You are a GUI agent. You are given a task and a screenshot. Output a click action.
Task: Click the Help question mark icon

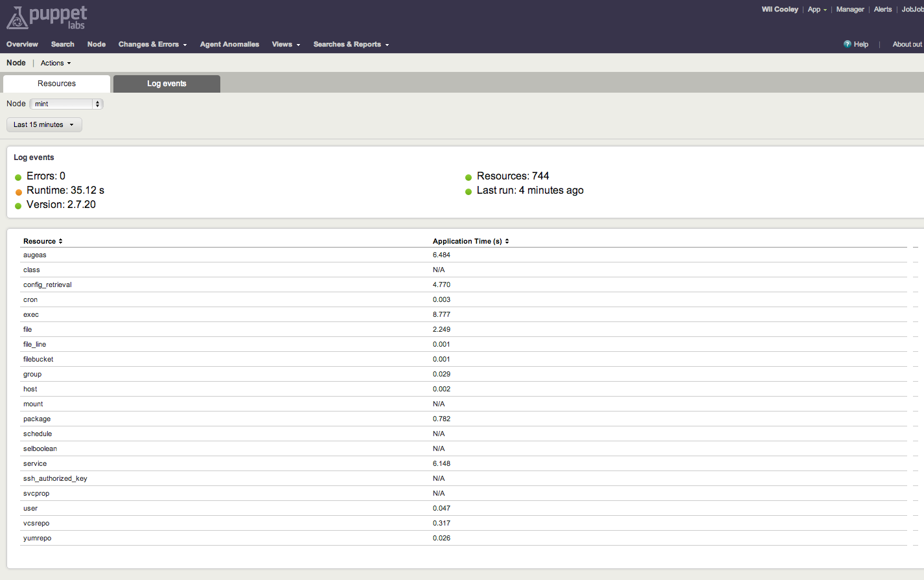(847, 44)
